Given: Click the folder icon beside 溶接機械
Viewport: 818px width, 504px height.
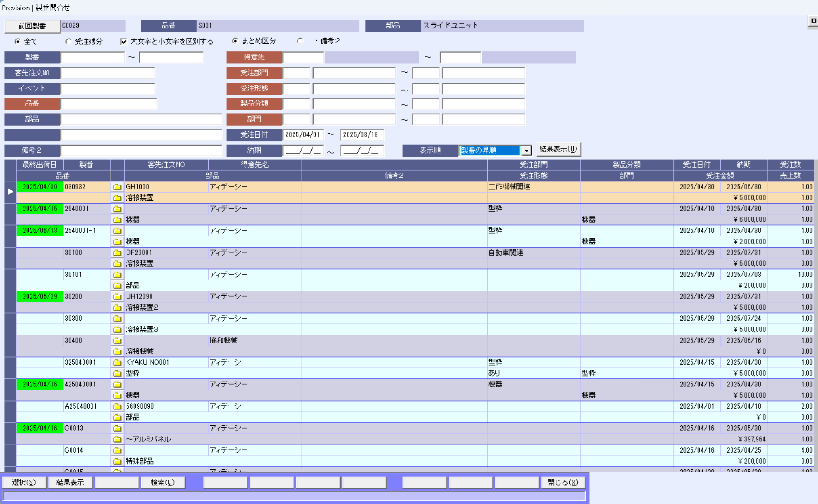Looking at the screenshot, I should (x=117, y=351).
